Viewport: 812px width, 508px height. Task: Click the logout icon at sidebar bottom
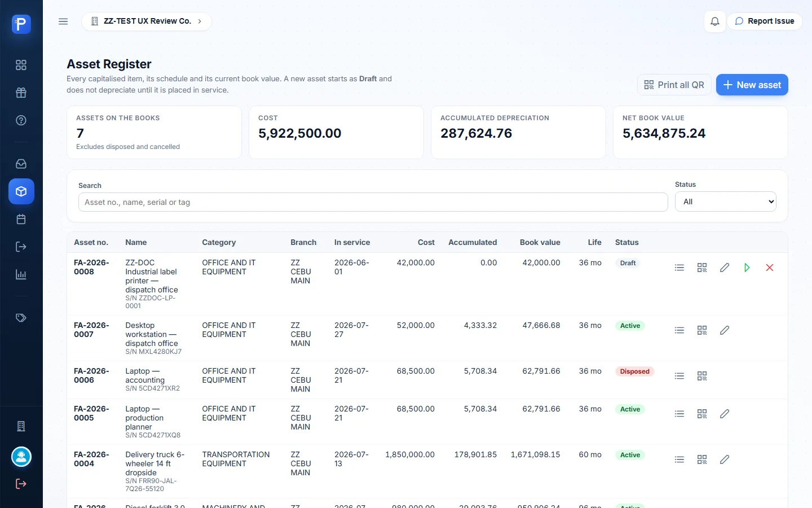tap(21, 484)
